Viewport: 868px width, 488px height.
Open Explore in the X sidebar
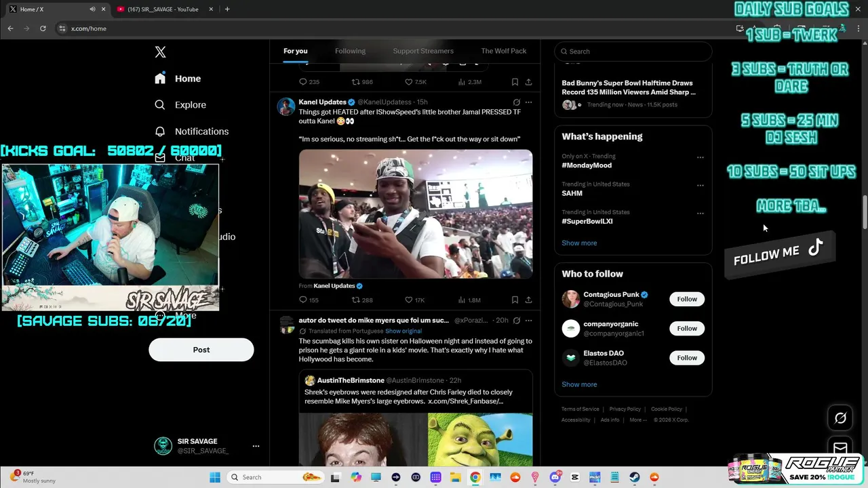[x=180, y=105]
